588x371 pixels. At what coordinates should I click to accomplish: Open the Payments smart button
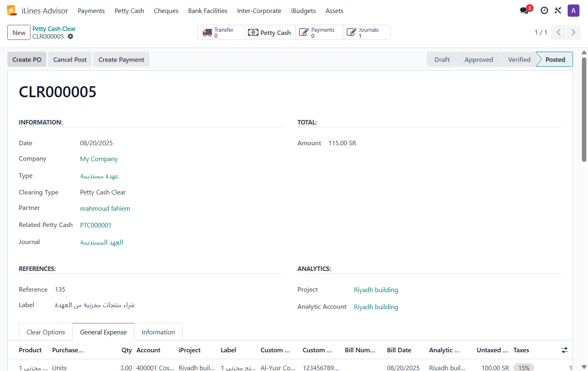319,33
